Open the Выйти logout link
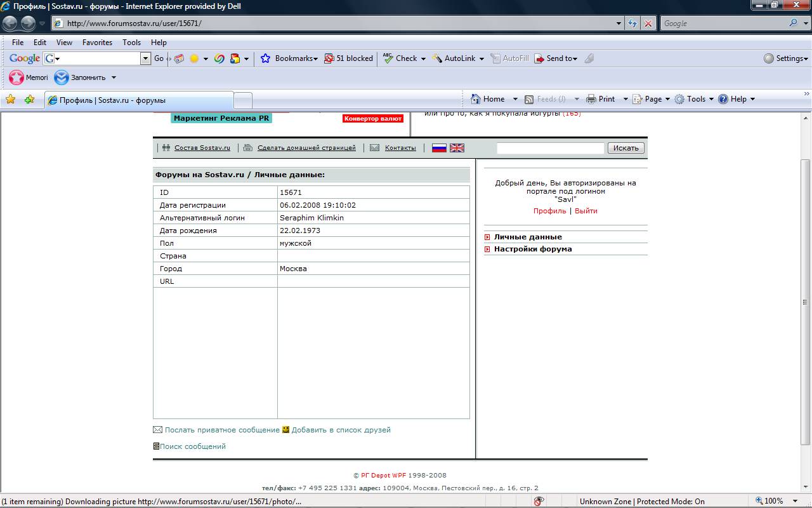The height and width of the screenshot is (508, 812). 586,211
